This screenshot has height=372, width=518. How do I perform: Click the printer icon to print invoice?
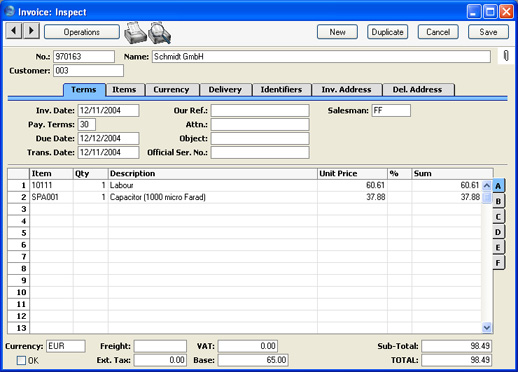click(x=135, y=33)
